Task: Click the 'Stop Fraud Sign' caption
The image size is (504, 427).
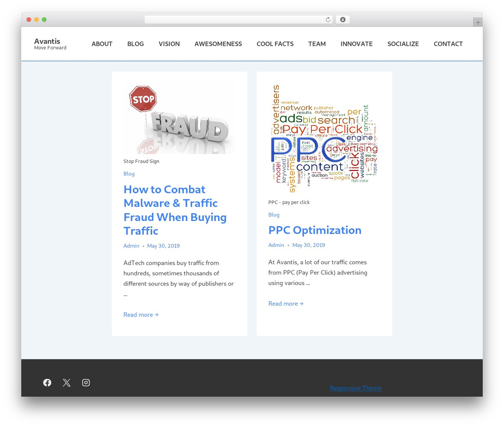Action: coord(141,161)
